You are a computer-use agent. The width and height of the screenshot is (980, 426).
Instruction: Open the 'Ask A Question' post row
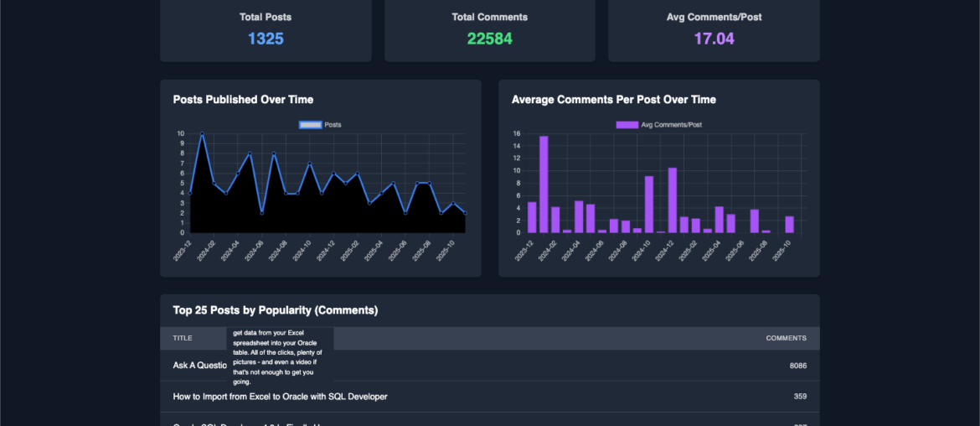click(x=199, y=366)
